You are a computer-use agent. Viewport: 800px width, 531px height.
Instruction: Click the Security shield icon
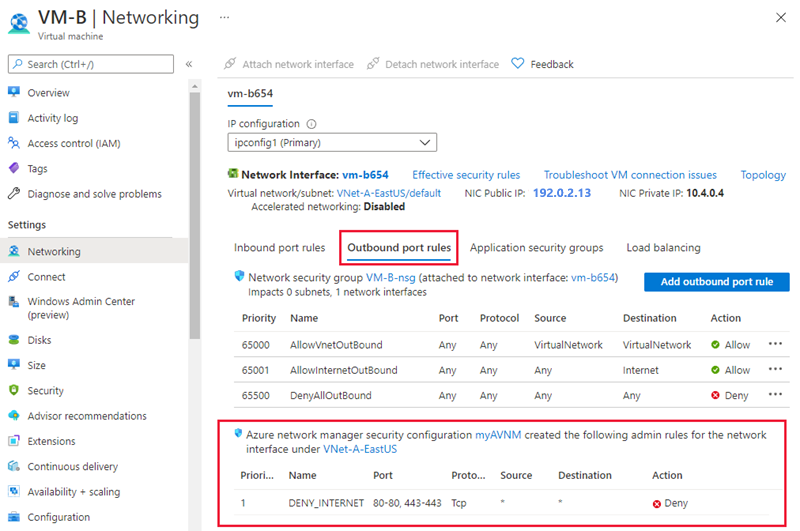click(x=14, y=390)
